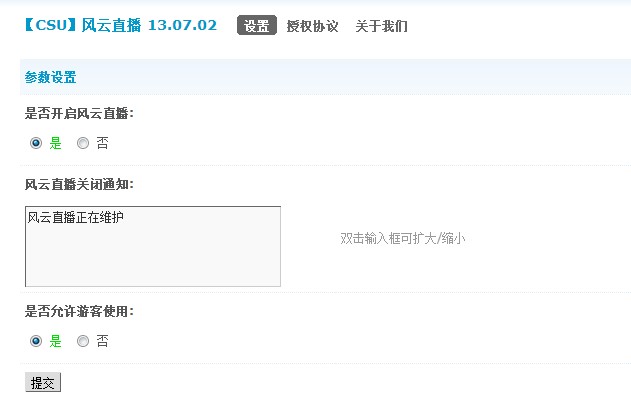Open the 关于我们 tab

(x=381, y=26)
